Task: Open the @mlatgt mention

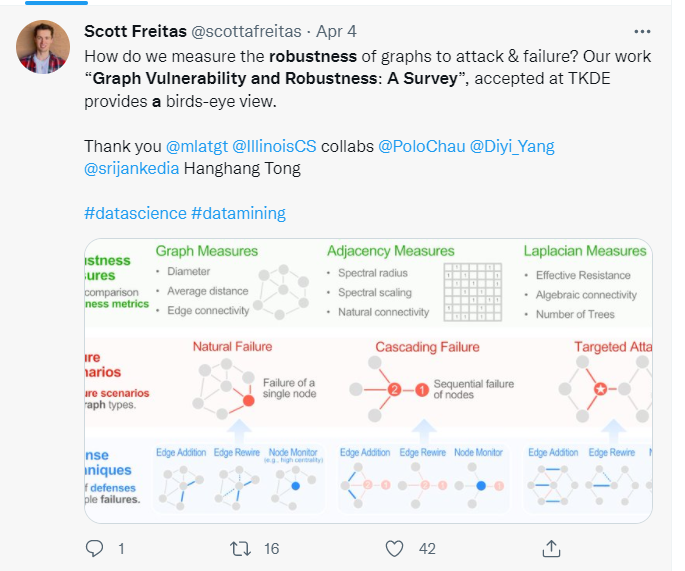Action: click(197, 146)
